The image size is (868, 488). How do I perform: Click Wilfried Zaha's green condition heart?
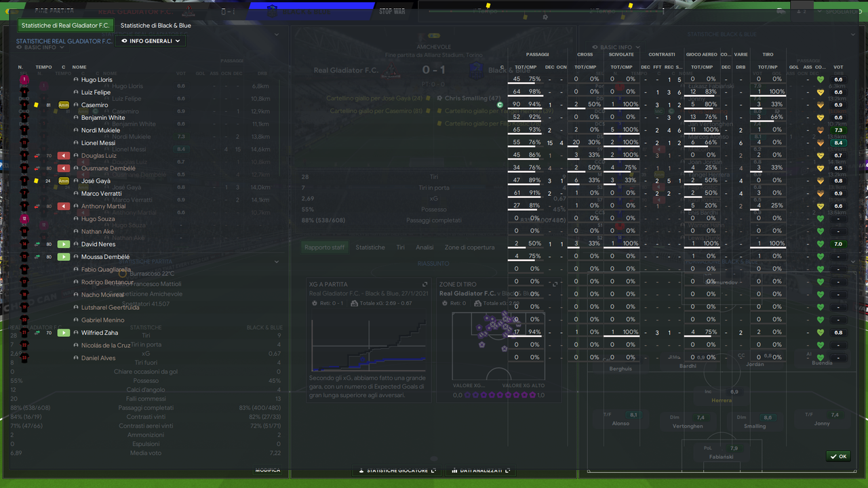coord(820,333)
